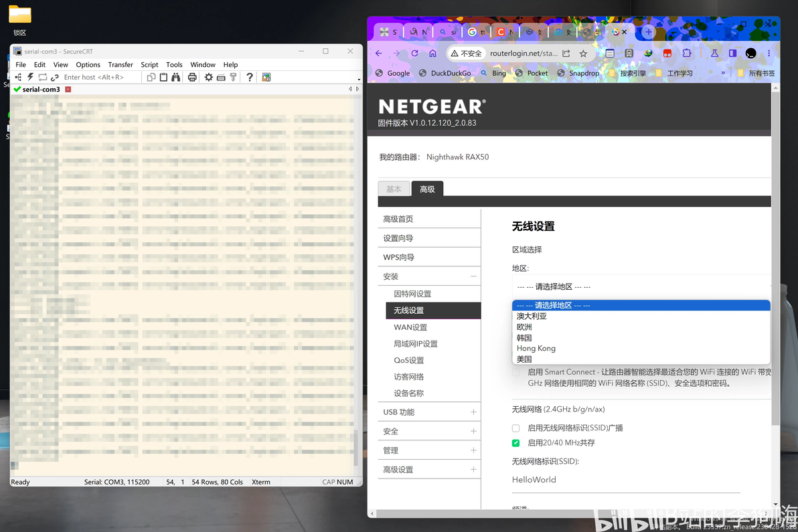Toggle the Smart Connect checkbox
The width and height of the screenshot is (798, 532).
[515, 372]
